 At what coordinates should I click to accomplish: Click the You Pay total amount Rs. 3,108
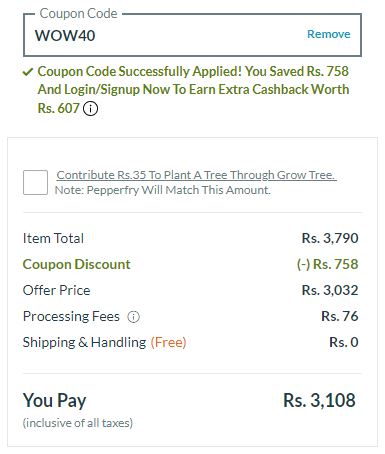coord(319,400)
